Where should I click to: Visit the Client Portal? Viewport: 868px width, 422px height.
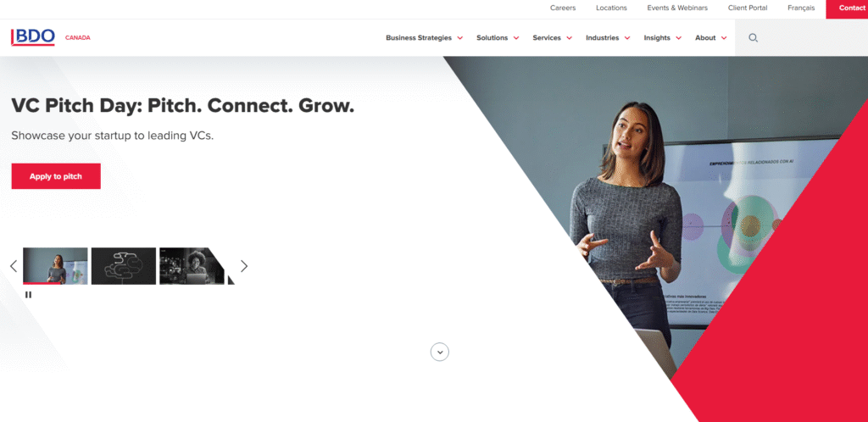(x=748, y=8)
